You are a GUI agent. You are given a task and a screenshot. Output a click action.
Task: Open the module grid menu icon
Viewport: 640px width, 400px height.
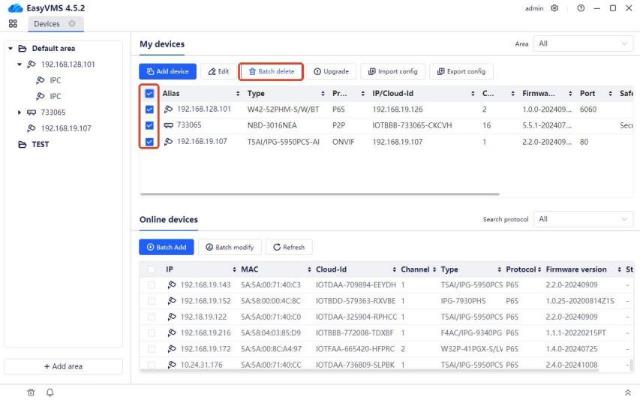pos(13,23)
